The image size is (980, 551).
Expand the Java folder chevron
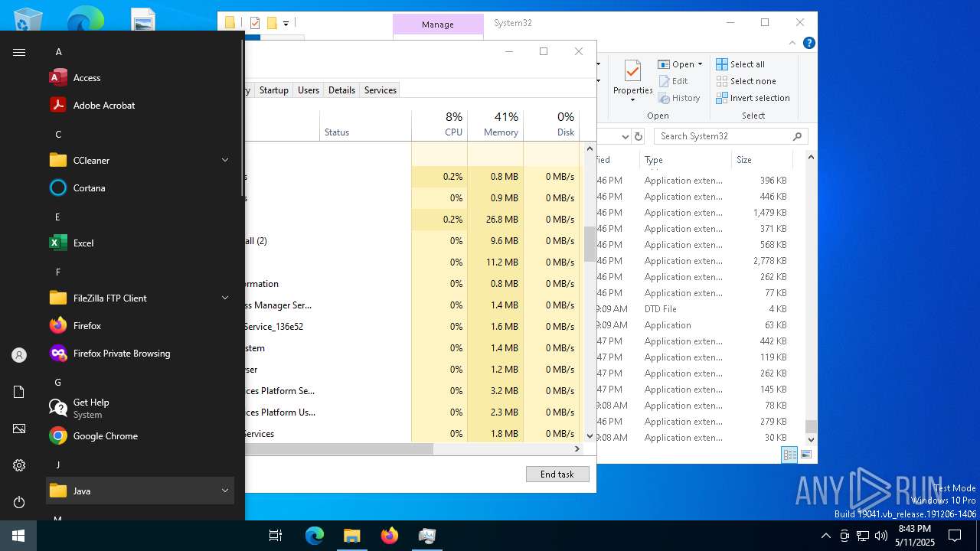pos(225,491)
